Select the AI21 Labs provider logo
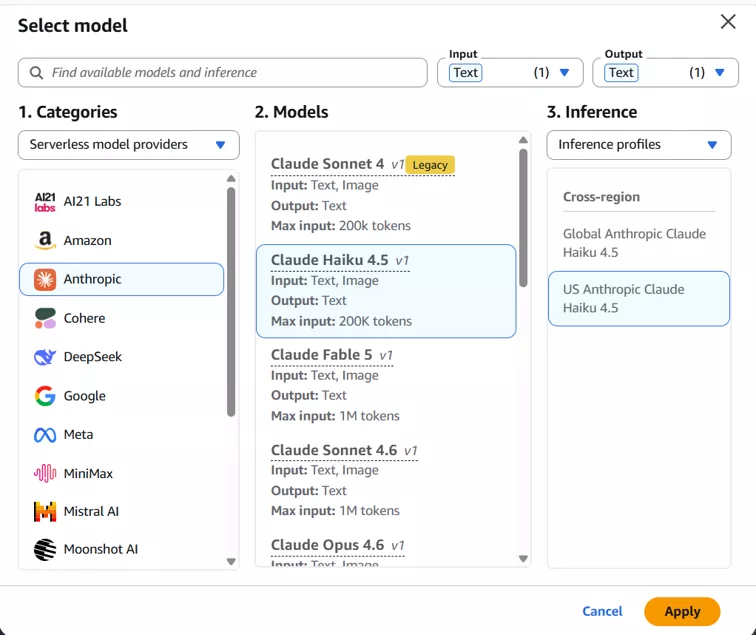 [x=45, y=202]
